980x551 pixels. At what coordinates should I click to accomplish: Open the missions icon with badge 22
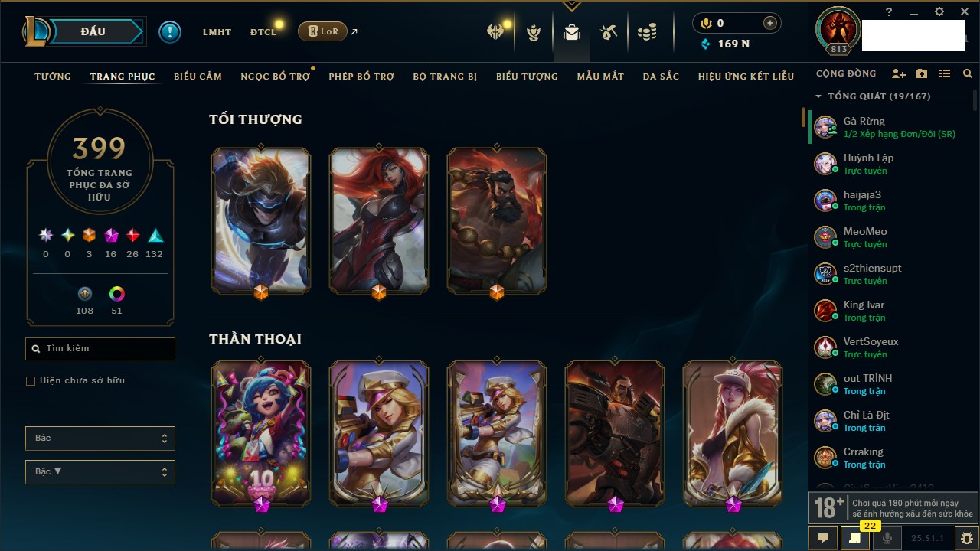coord(855,538)
